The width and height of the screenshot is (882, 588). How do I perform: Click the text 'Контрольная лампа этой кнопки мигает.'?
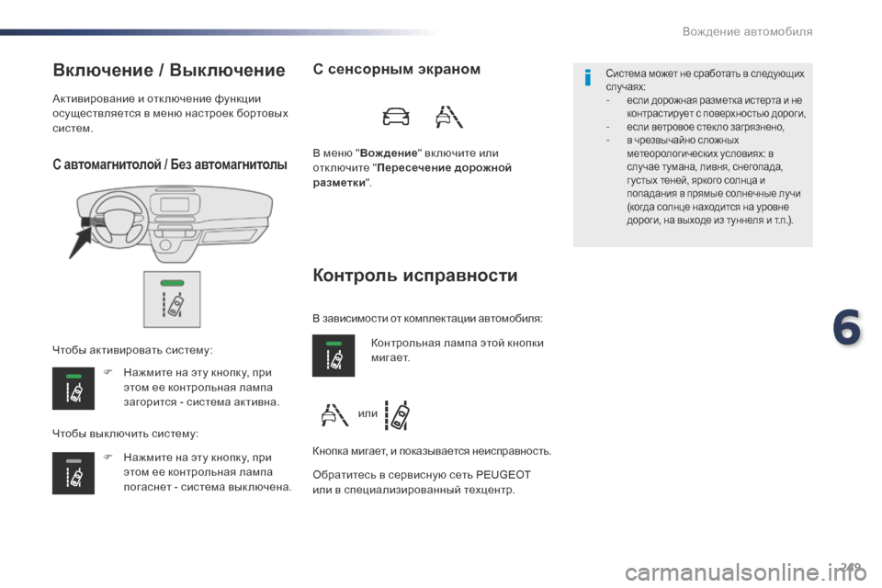pyautogui.click(x=458, y=350)
